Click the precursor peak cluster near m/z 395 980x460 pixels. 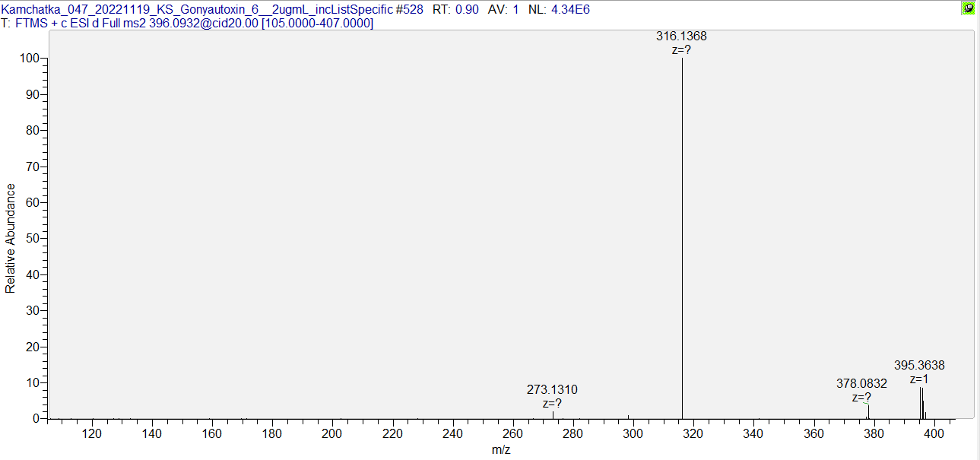click(x=921, y=403)
